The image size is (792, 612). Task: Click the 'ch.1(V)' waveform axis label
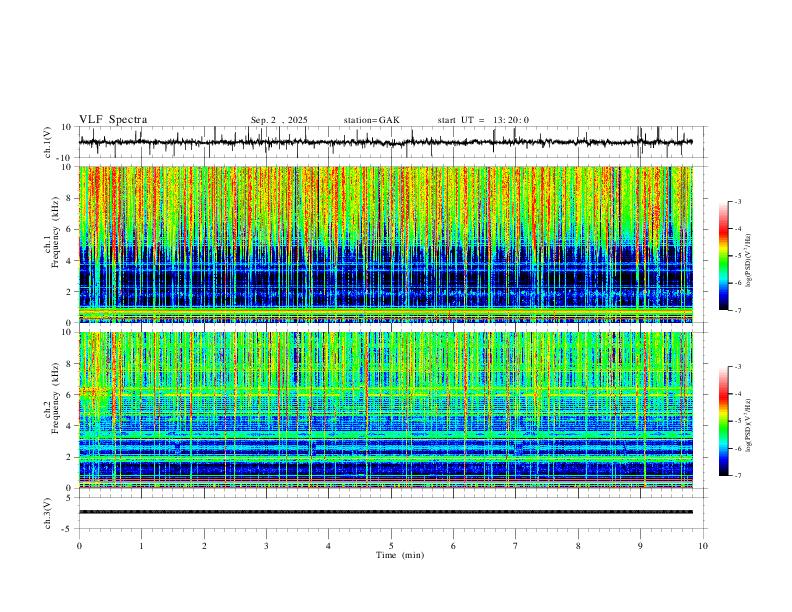tap(48, 142)
